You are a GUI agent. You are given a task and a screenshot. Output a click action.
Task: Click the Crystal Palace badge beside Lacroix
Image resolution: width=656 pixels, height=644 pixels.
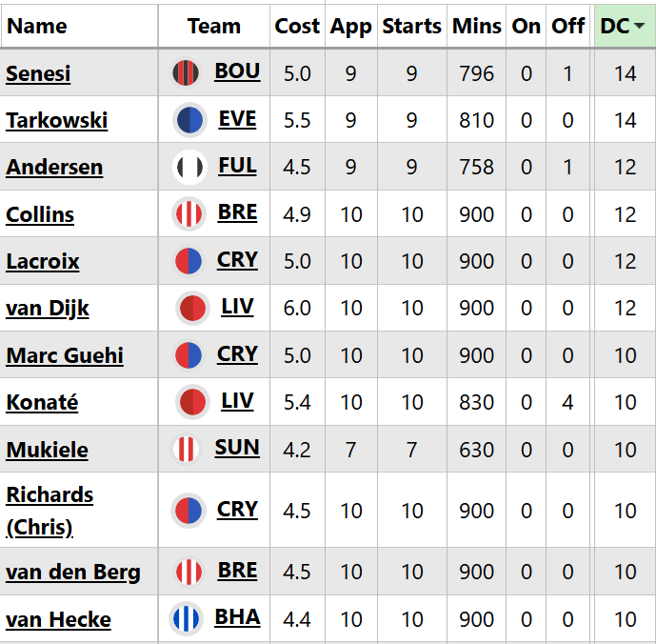(x=189, y=261)
